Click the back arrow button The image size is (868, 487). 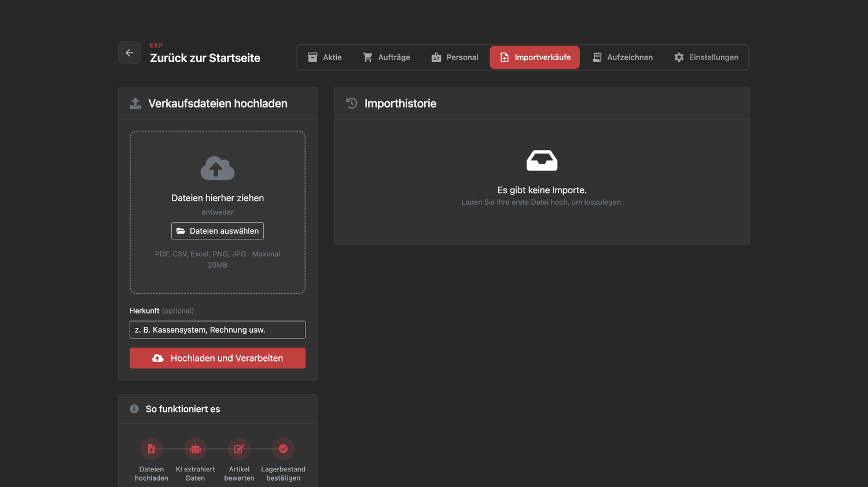(129, 53)
